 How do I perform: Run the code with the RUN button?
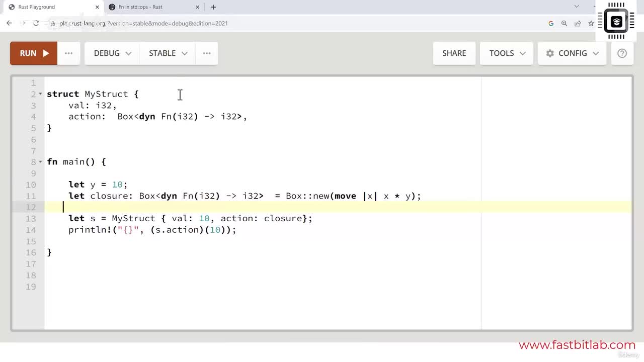click(34, 53)
